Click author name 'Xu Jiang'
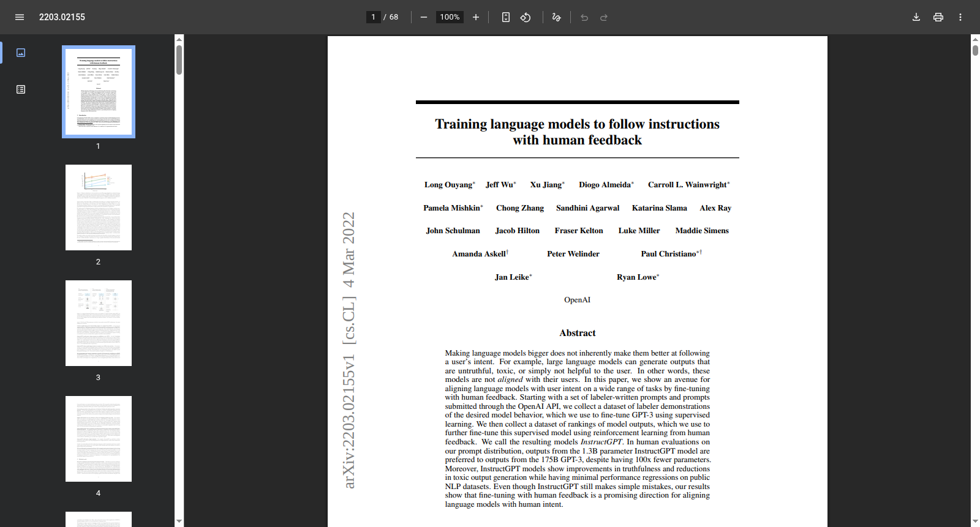The height and width of the screenshot is (527, 980). (546, 185)
